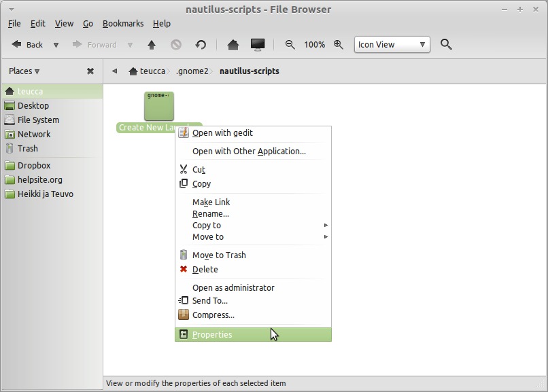Viewport: 548px width, 392px height.
Task: Click nautilus-scripts path button
Action: [250, 71]
